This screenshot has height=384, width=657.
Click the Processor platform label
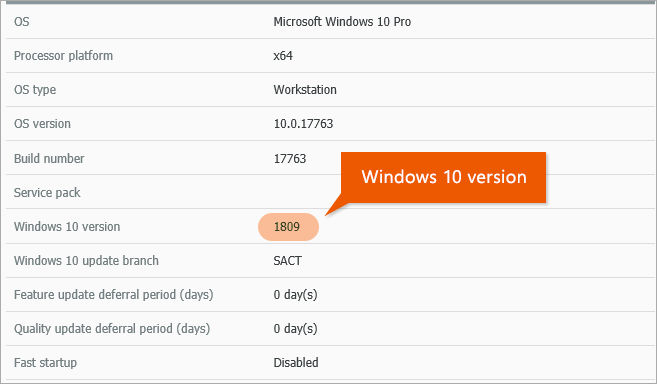click(63, 56)
